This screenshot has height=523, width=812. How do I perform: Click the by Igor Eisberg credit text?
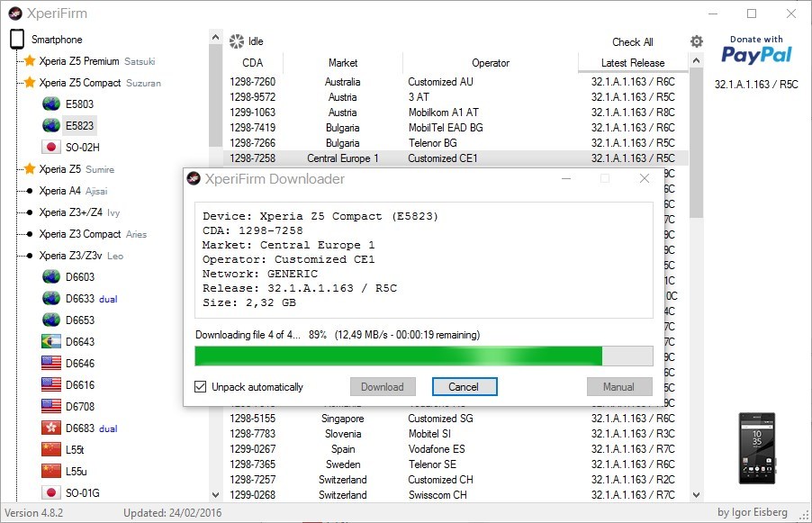click(x=753, y=512)
